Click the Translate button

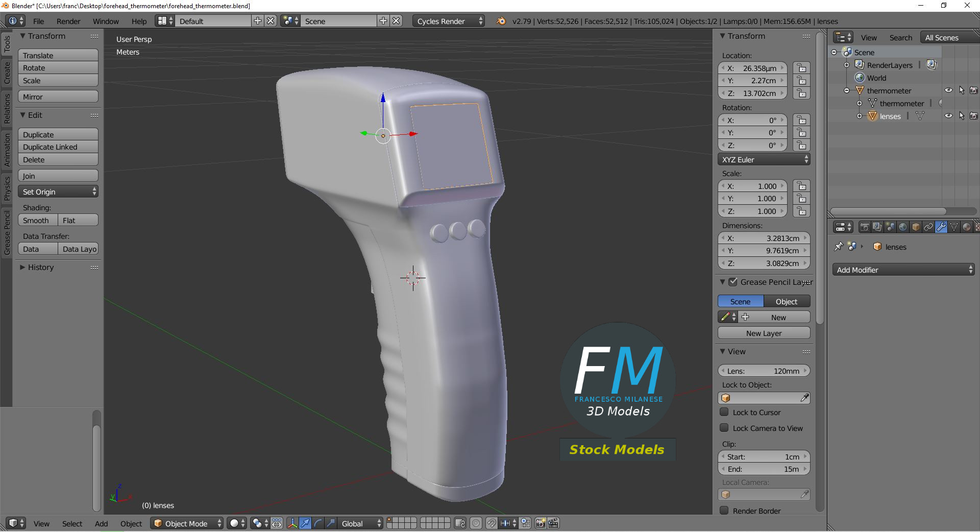[x=58, y=55]
